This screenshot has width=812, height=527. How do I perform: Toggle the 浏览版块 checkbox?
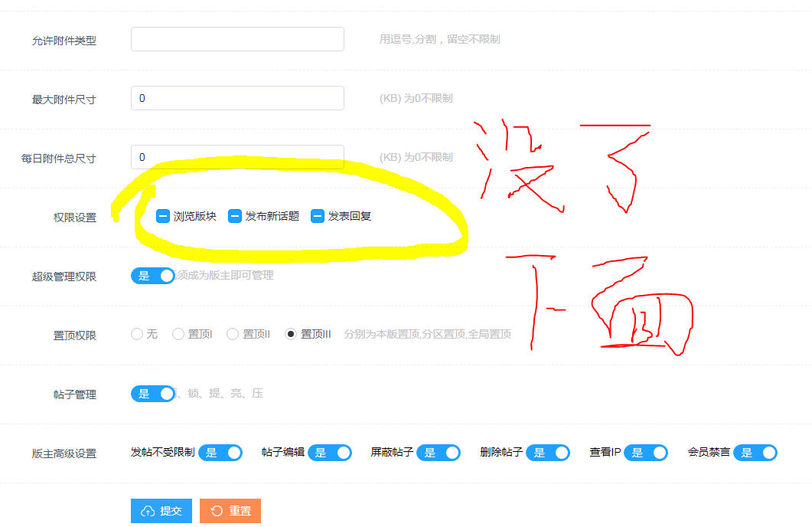pos(163,216)
